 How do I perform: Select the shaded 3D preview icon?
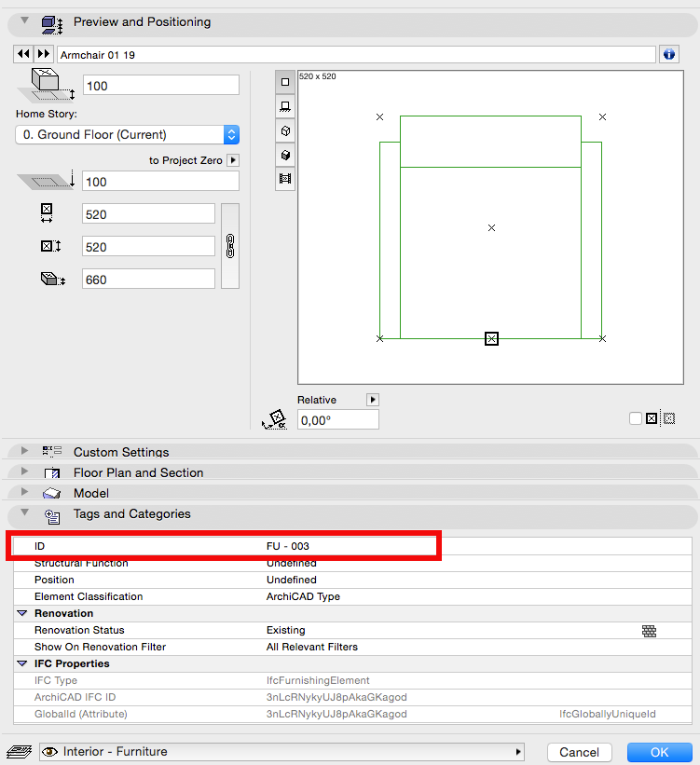point(285,155)
